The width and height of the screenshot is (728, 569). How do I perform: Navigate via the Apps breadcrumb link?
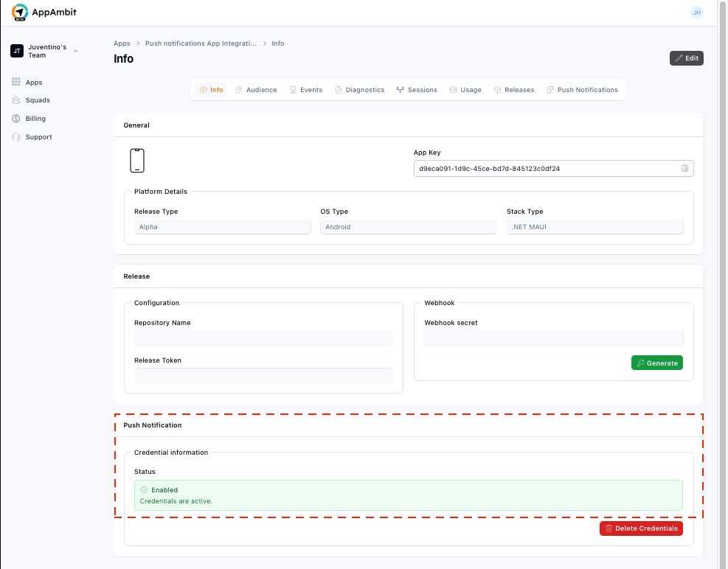point(122,43)
